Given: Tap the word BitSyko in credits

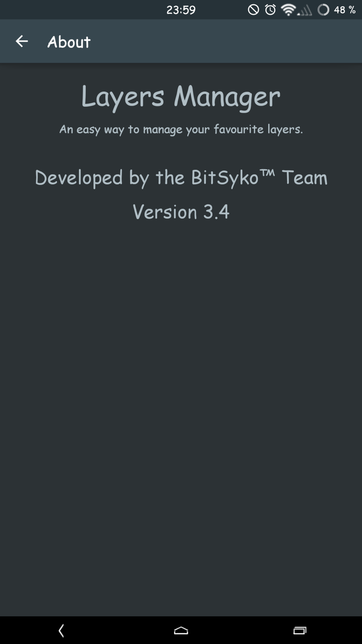Looking at the screenshot, I should coord(224,178).
